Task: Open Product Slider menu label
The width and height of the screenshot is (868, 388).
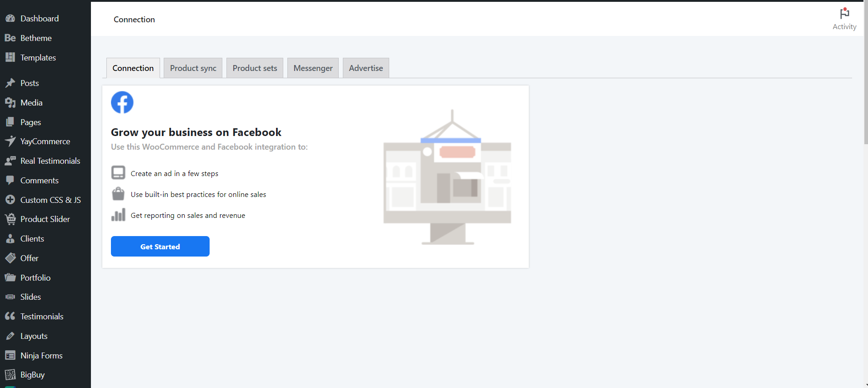Action: tap(45, 219)
